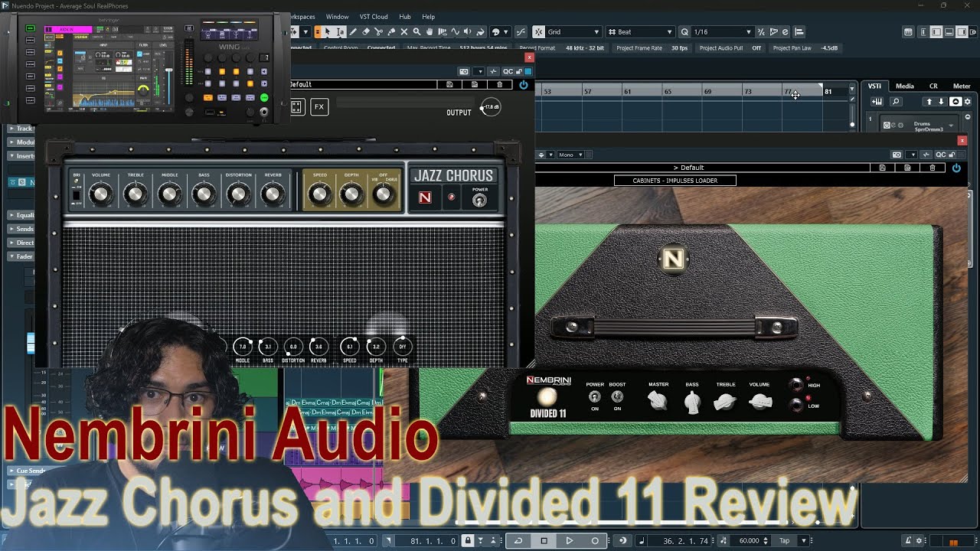Open the Window menu

click(337, 17)
